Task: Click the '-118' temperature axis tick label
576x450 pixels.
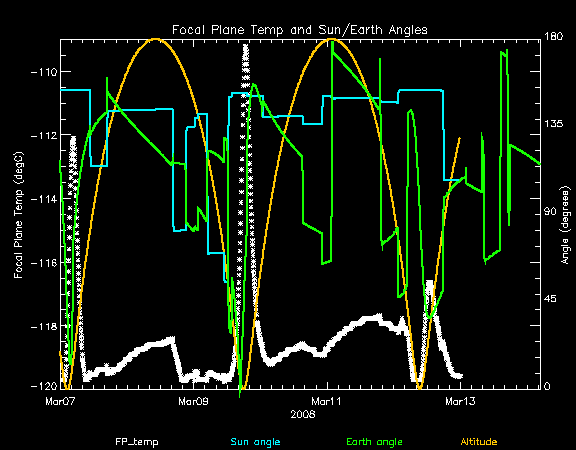Action: tap(44, 327)
